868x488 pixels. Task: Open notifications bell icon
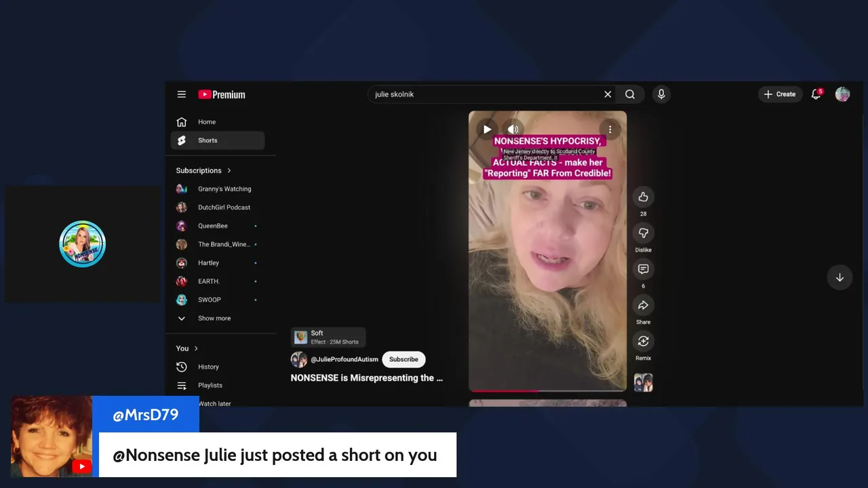click(x=816, y=94)
